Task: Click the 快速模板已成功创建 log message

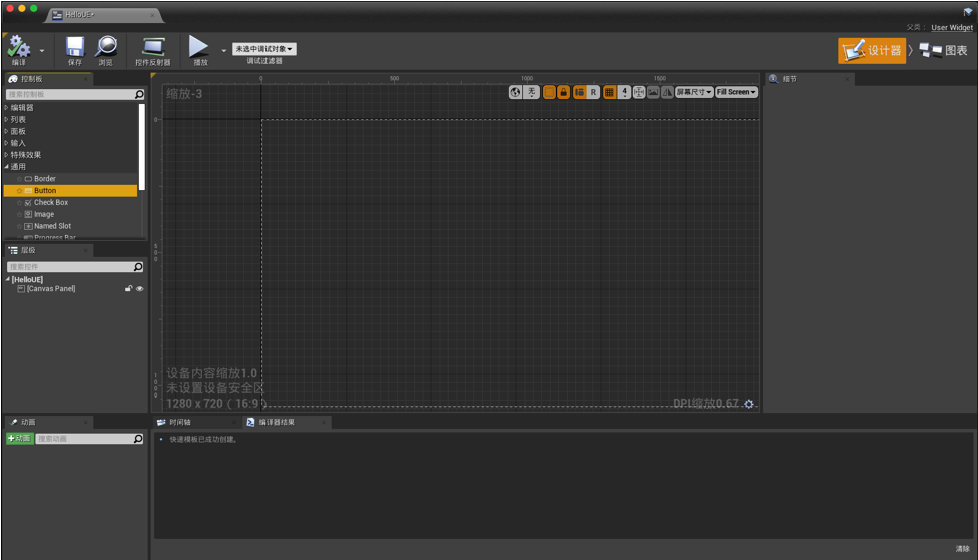Action: click(x=203, y=440)
